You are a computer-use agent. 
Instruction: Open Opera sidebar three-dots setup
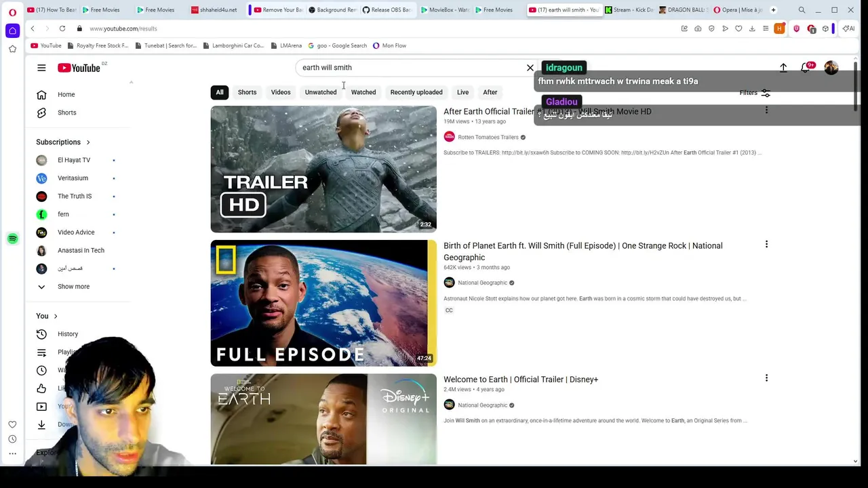[x=12, y=453]
